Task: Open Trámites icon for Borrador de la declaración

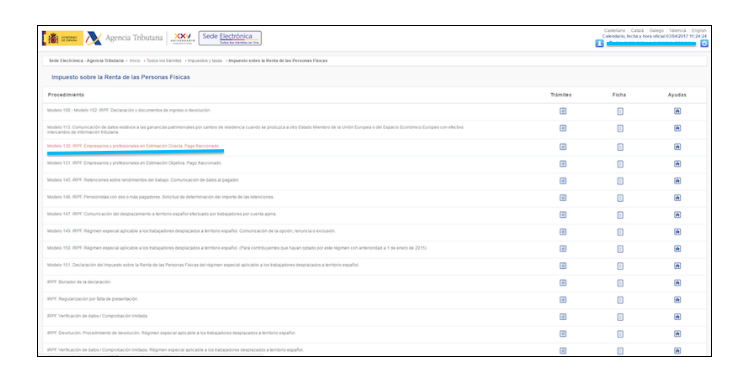Action: (563, 283)
